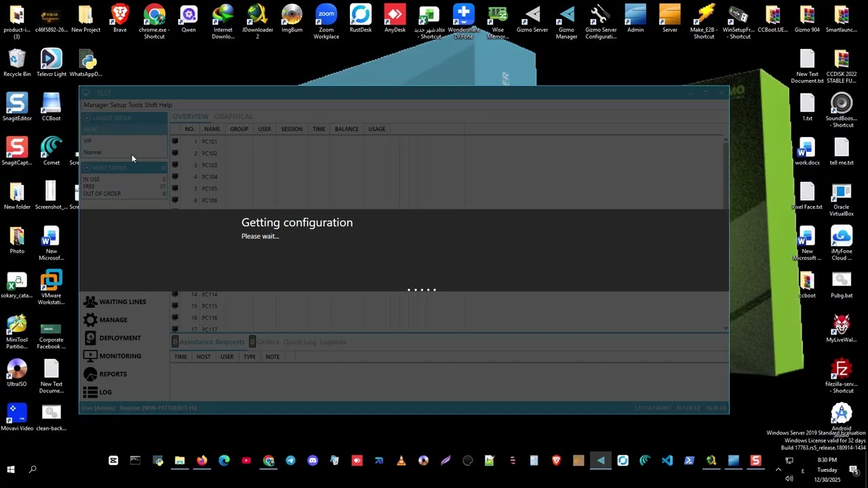
Task: Open SnagitEditor desktop icon
Action: 17,106
